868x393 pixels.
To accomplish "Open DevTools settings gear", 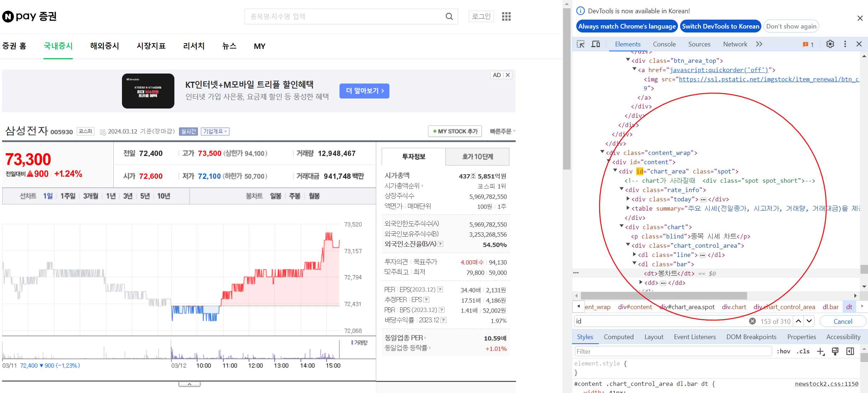I will (x=830, y=44).
